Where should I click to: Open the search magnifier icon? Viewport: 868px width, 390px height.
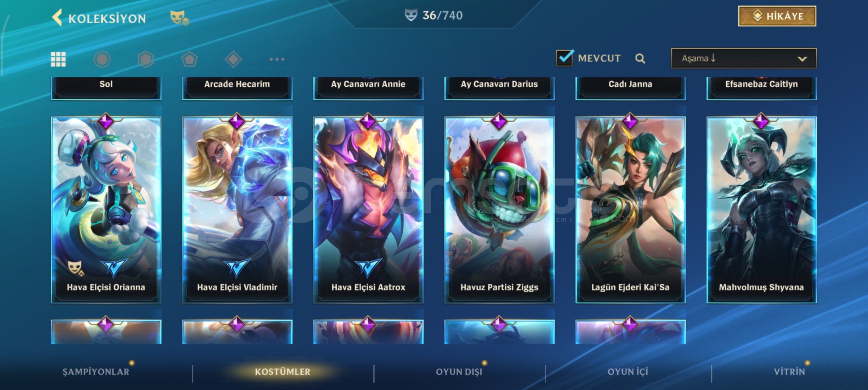(x=640, y=58)
